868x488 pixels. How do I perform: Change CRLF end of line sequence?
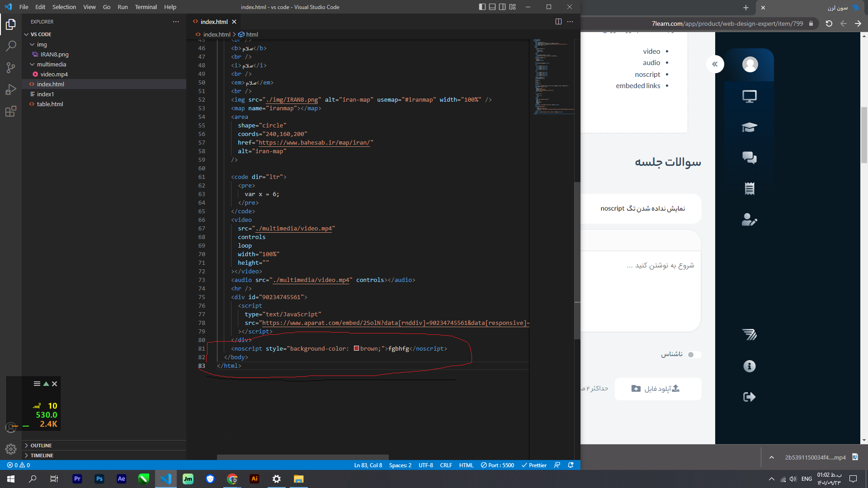point(446,465)
